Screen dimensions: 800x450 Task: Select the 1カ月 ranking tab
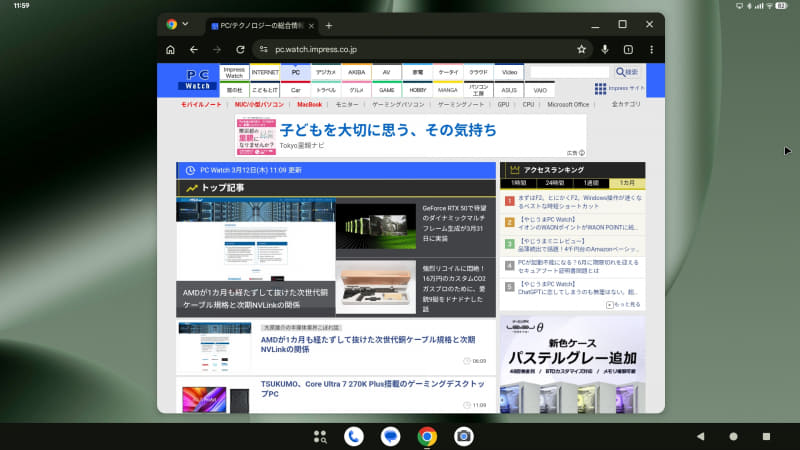[627, 183]
